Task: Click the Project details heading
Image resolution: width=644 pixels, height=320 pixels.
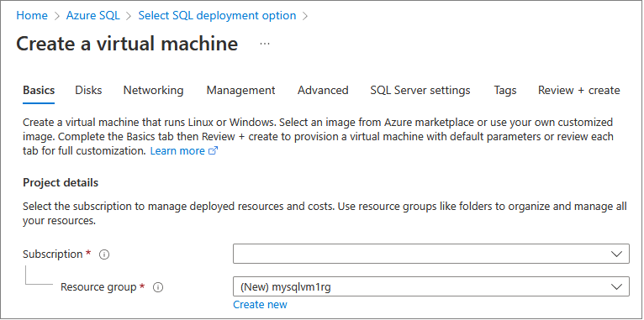Action: (61, 182)
